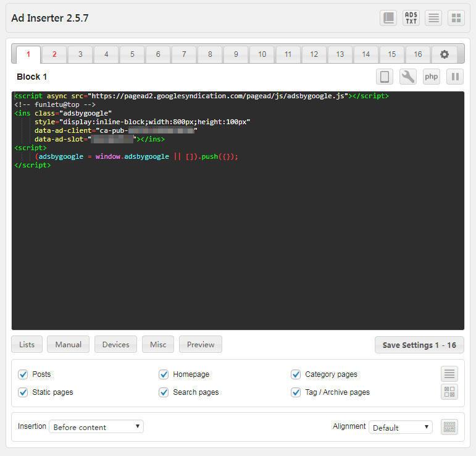The height and width of the screenshot is (456, 476).
Task: Open the documentation book icon
Action: point(388,18)
